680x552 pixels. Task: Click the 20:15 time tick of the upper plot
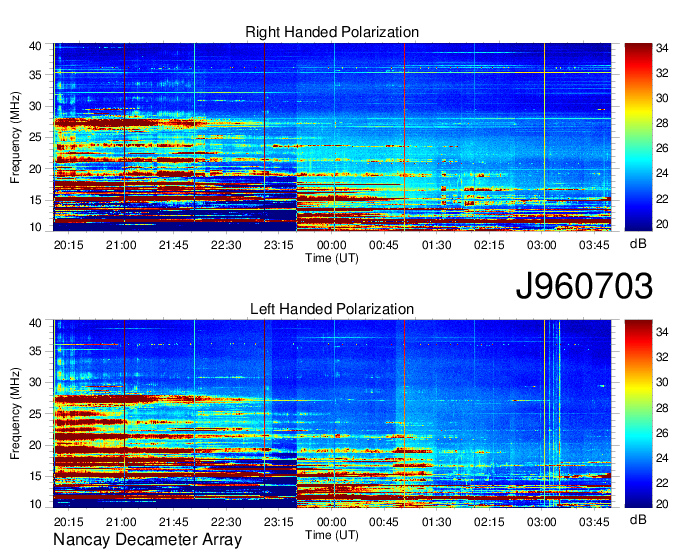point(69,245)
